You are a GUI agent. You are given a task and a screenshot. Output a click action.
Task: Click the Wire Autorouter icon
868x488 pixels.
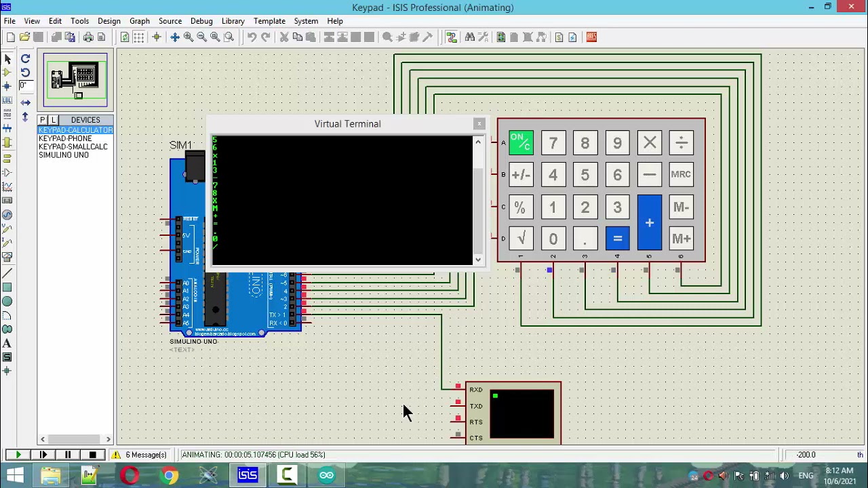coord(451,37)
